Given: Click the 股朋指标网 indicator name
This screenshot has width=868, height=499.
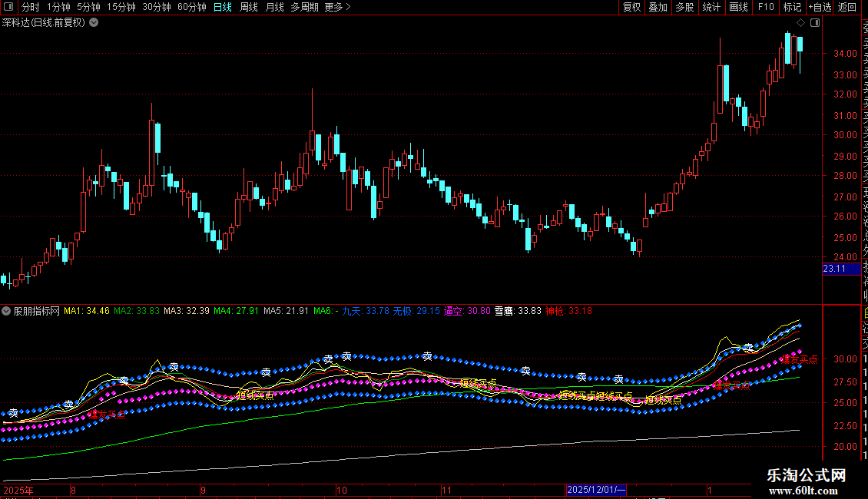Looking at the screenshot, I should [37, 311].
